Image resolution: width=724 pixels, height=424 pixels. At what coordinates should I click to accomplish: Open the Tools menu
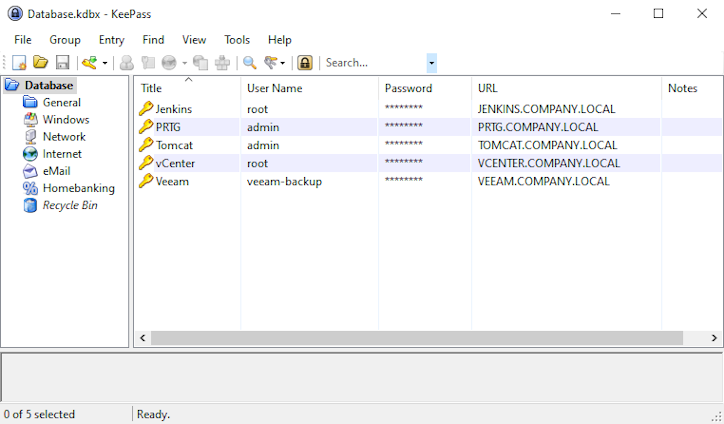point(237,40)
